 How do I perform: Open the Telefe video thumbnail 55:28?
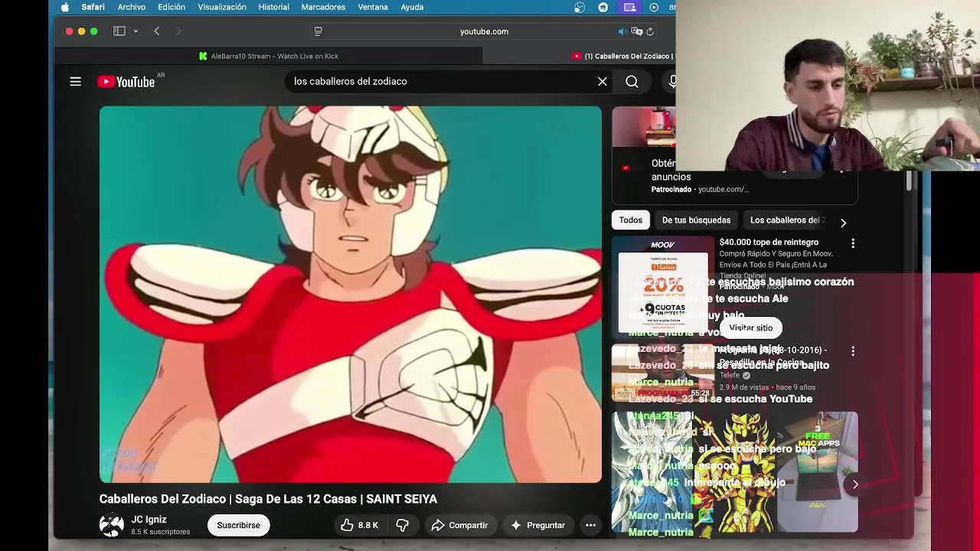point(663,373)
